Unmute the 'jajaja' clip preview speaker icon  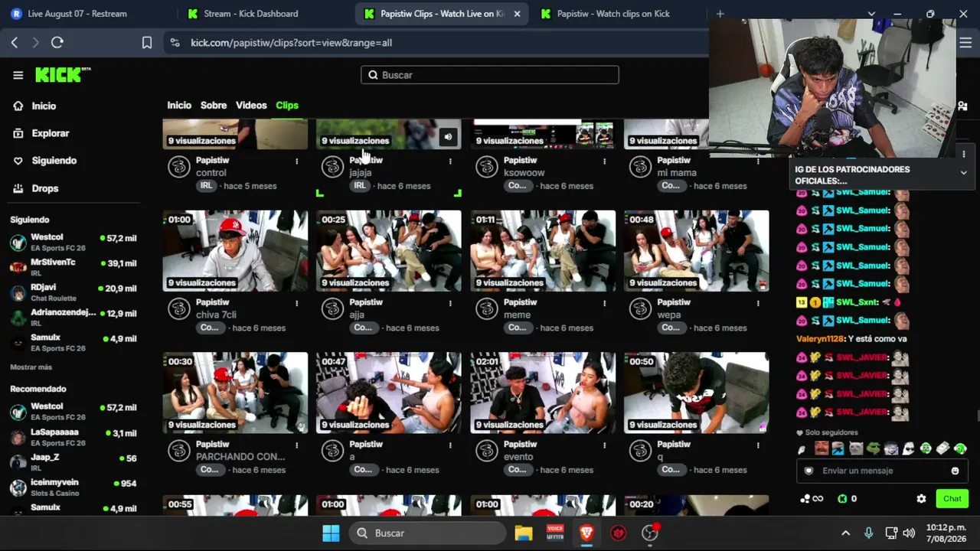tap(448, 138)
